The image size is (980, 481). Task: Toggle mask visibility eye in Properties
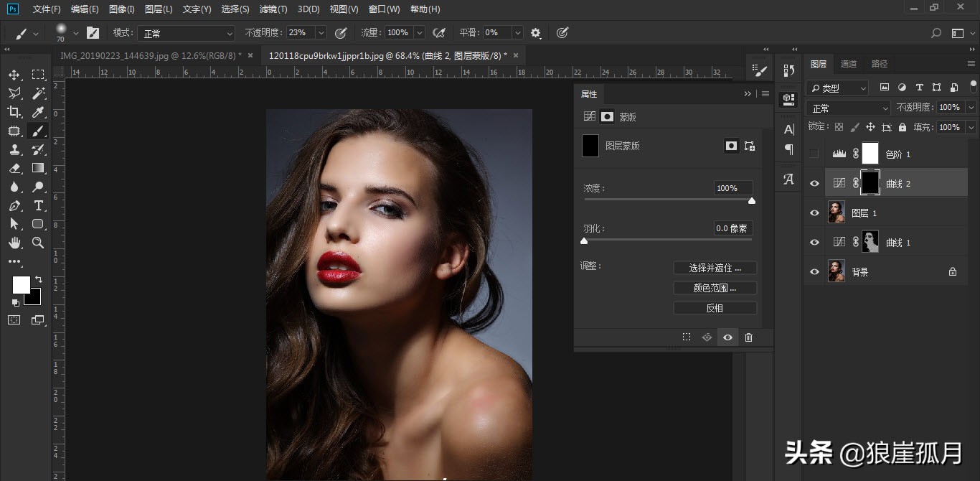click(727, 337)
